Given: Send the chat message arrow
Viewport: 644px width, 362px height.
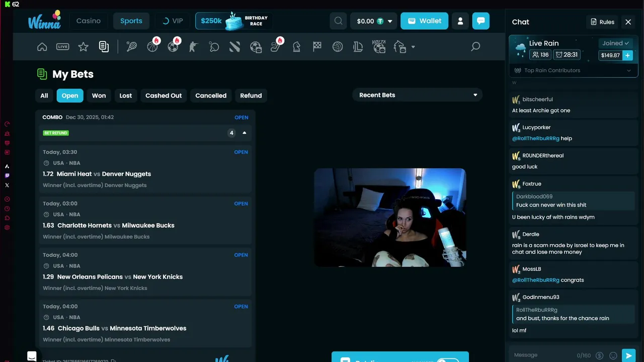Looking at the screenshot, I should pyautogui.click(x=629, y=355).
